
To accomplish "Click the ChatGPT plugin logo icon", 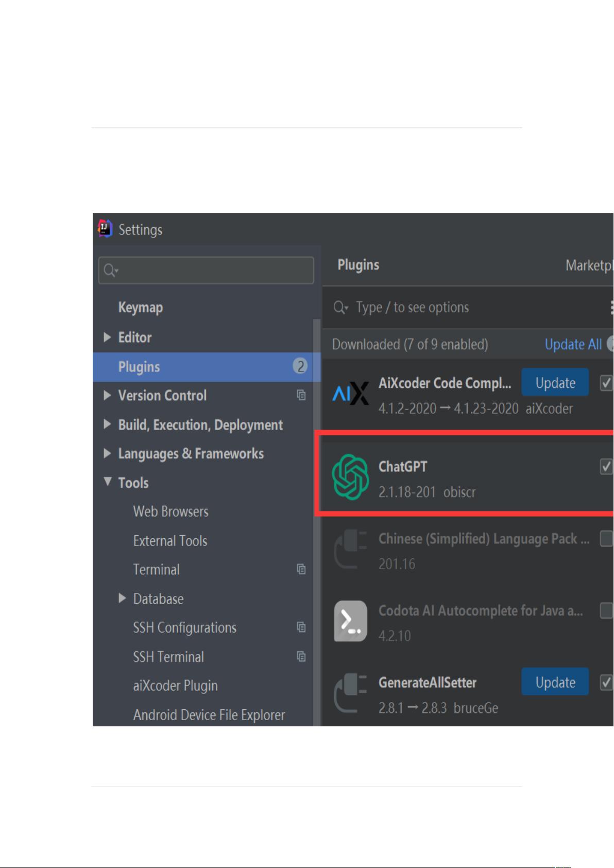I will click(350, 476).
